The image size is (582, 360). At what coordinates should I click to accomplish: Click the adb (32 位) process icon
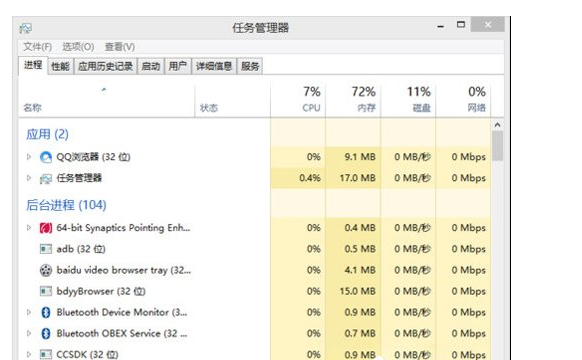[x=46, y=249]
